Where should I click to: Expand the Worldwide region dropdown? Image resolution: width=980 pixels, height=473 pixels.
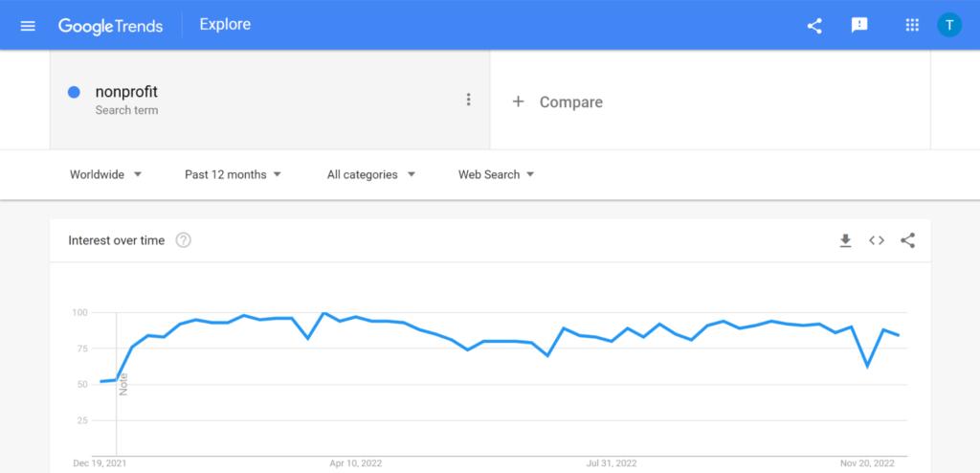click(x=105, y=174)
